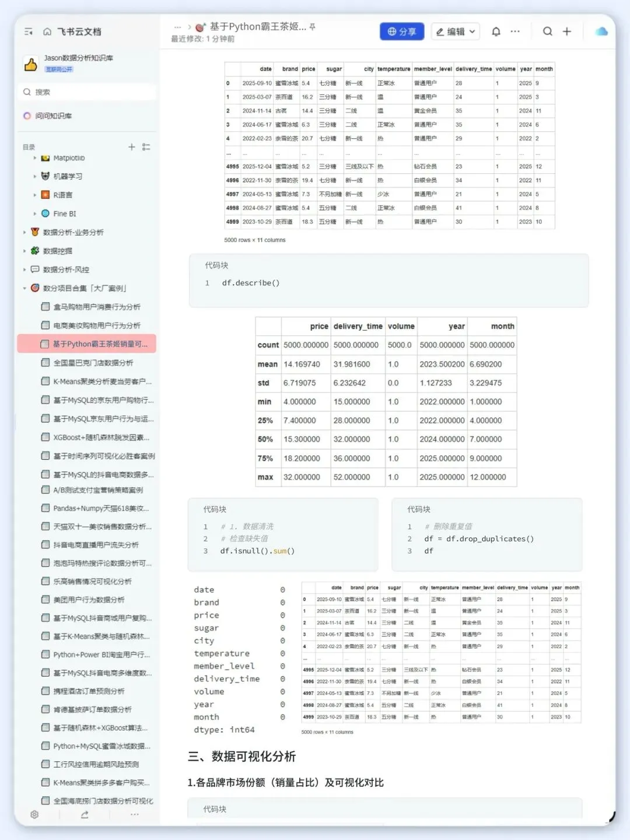This screenshot has width=630, height=840.
Task: Expand the 数据挖掘 section
Action: pos(24,251)
